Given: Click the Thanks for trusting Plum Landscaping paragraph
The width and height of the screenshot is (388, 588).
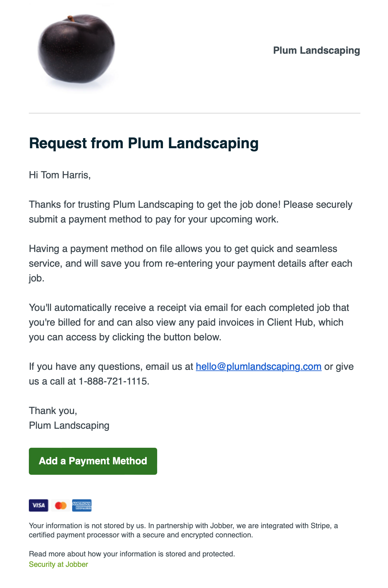Looking at the screenshot, I should click(190, 212).
